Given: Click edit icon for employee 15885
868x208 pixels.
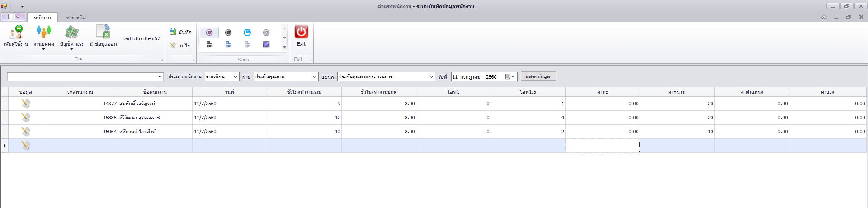Looking at the screenshot, I should 26,118.
